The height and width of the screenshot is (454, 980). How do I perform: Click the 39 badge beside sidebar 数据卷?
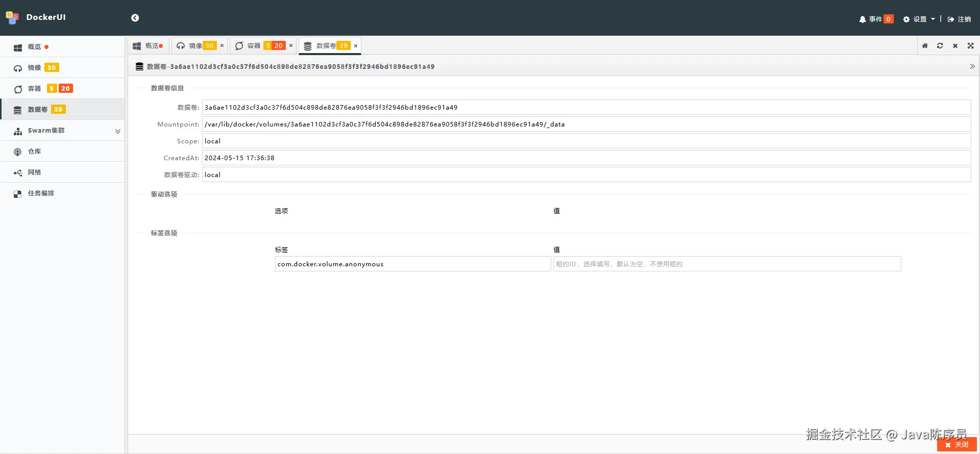pos(58,110)
